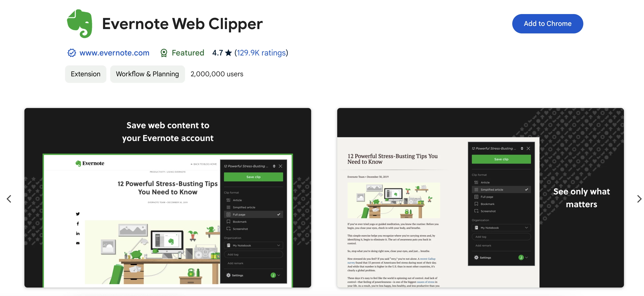The width and height of the screenshot is (644, 296).
Task: Click the Extension category tab
Action: (x=85, y=74)
